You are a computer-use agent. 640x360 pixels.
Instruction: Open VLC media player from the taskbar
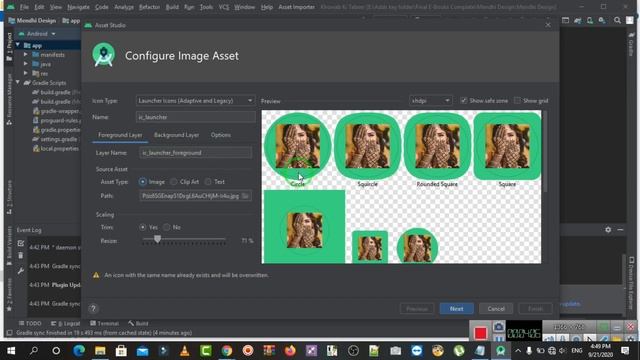(x=184, y=351)
